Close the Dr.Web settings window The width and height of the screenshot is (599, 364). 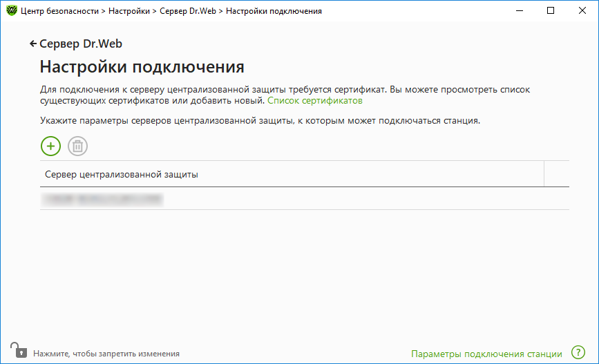[x=582, y=10]
